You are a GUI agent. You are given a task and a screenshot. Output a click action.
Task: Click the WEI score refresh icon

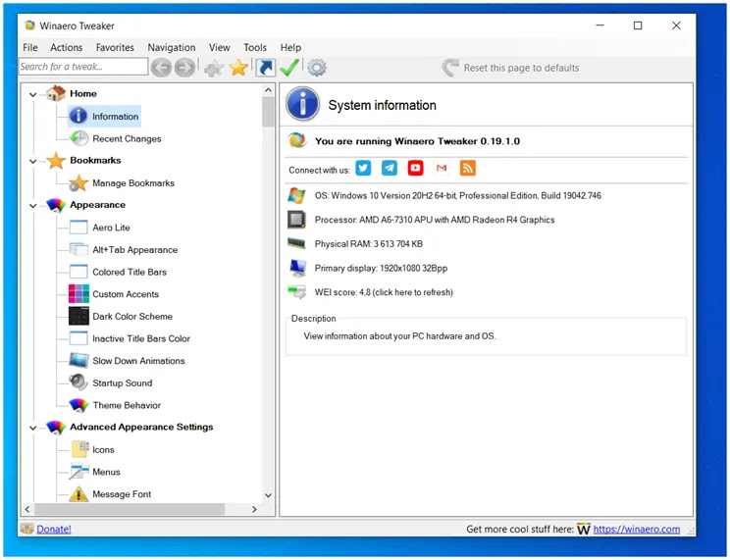[296, 292]
